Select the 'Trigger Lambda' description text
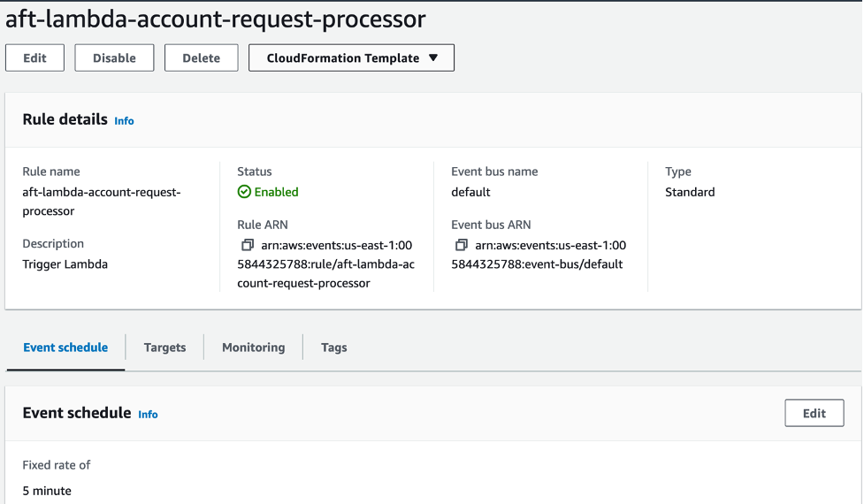Image resolution: width=864 pixels, height=504 pixels. tap(65, 264)
